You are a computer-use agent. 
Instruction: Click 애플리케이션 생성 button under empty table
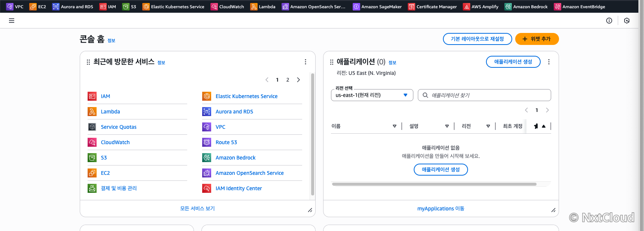pyautogui.click(x=441, y=170)
